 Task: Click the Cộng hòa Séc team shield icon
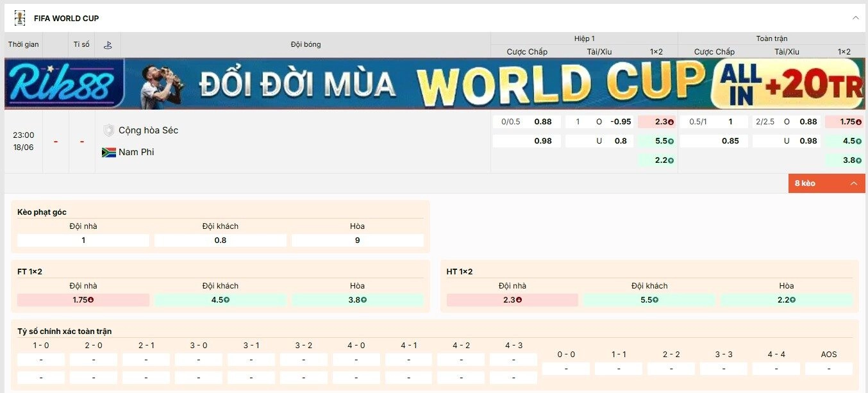point(109,130)
